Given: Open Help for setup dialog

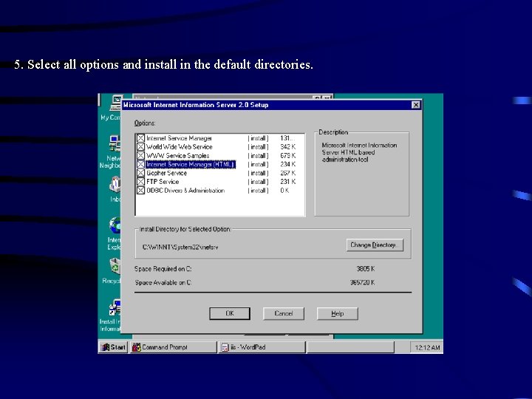Looking at the screenshot, I should pyautogui.click(x=337, y=313).
